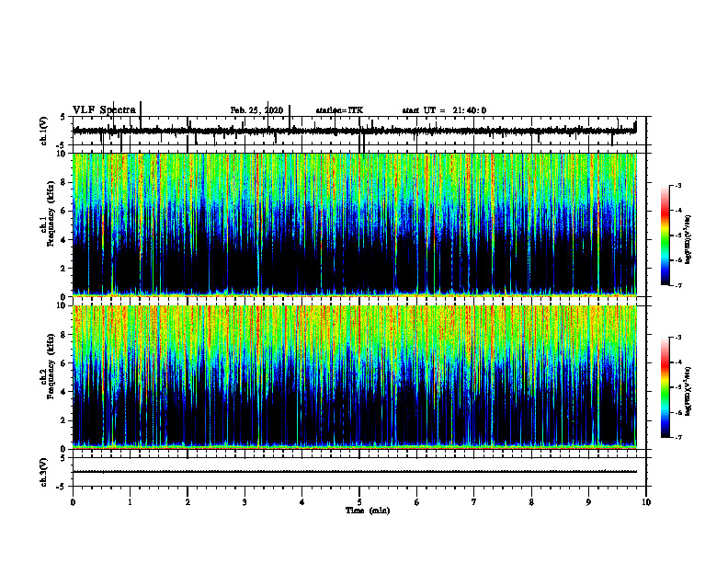Click time axis tick label "1"
This screenshot has height=563, width=728.
tap(130, 502)
